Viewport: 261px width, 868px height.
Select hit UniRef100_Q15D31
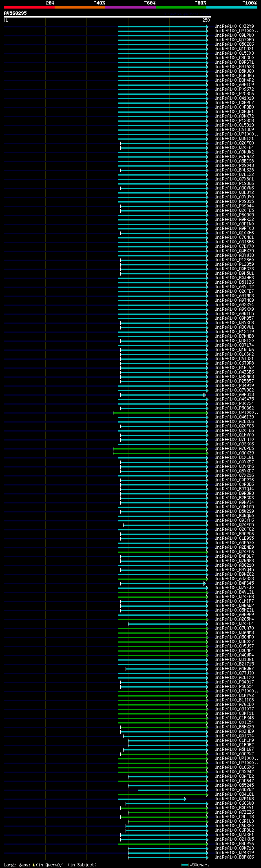tap(234, 49)
